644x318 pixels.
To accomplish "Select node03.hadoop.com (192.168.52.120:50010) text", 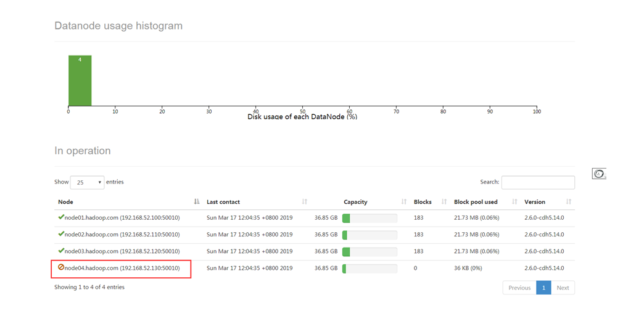I will click(122, 251).
